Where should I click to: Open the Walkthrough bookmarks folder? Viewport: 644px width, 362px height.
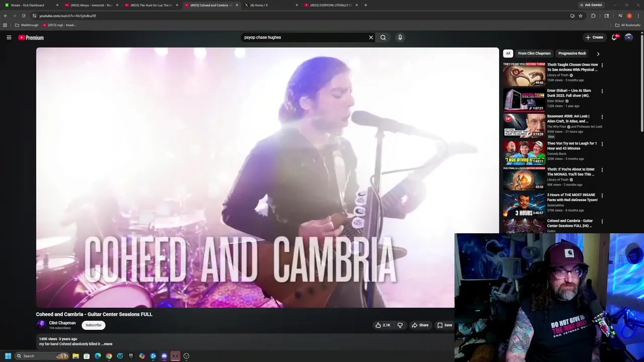click(27, 25)
